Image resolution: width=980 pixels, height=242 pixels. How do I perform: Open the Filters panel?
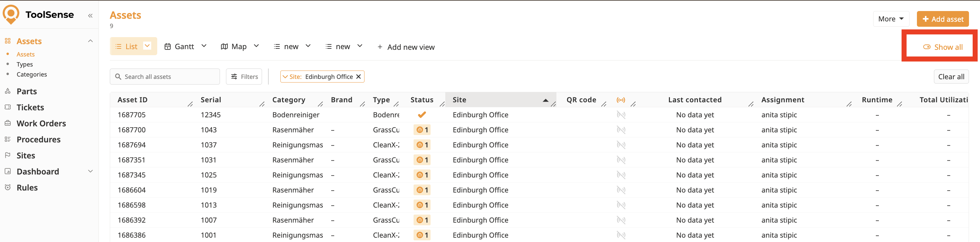click(244, 77)
